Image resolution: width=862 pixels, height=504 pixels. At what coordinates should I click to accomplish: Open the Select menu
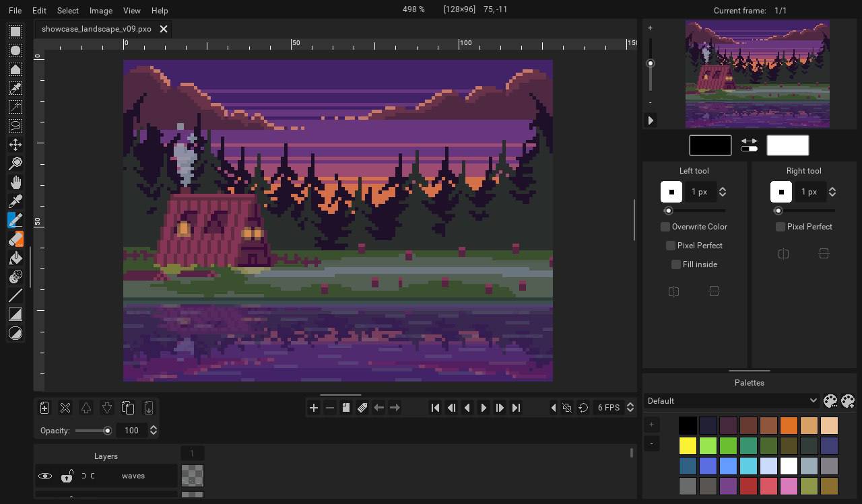(67, 11)
